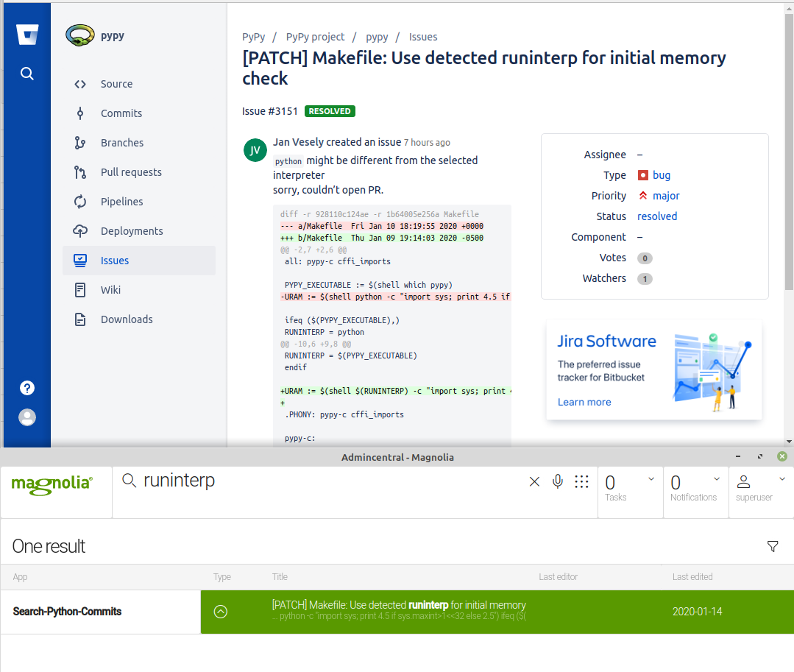Click the bug type link
The height and width of the screenshot is (672, 794).
point(662,175)
